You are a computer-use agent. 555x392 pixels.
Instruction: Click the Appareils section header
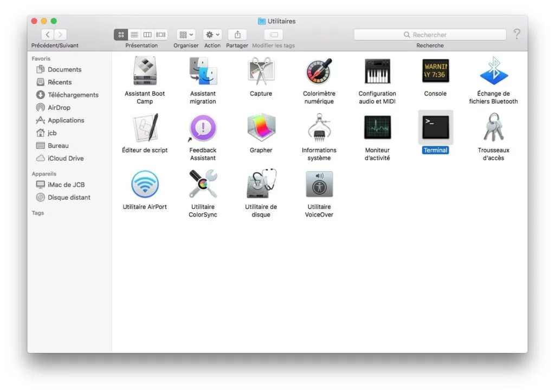44,174
